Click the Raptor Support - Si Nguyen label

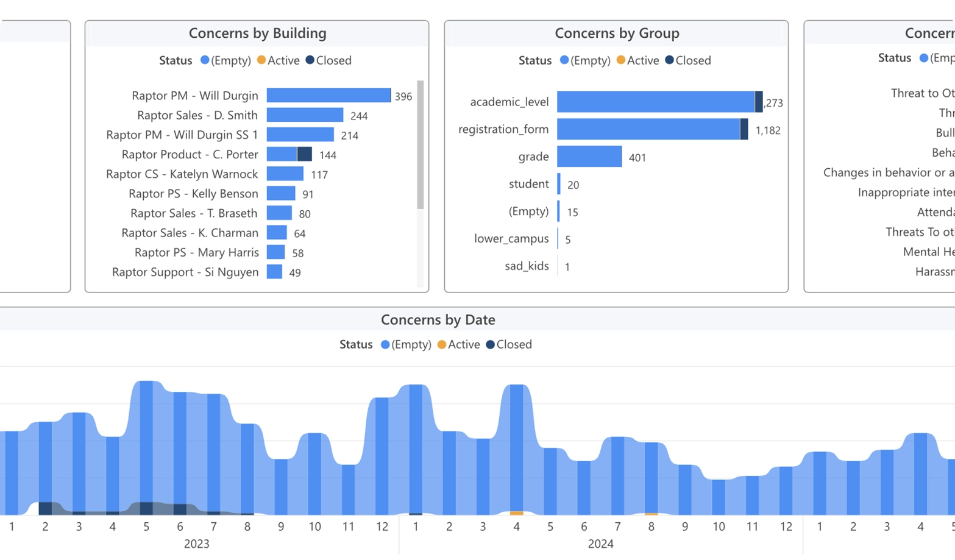click(185, 272)
